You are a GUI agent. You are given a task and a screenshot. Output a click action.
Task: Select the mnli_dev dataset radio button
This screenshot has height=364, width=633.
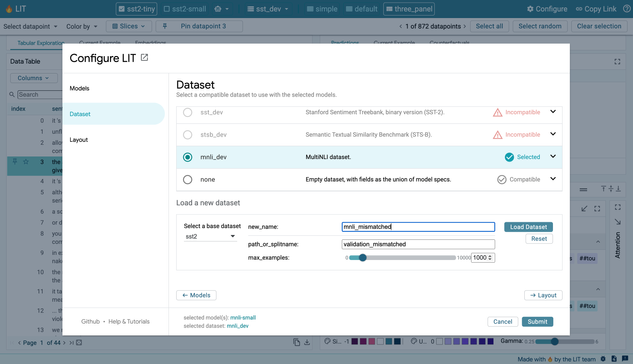click(187, 157)
